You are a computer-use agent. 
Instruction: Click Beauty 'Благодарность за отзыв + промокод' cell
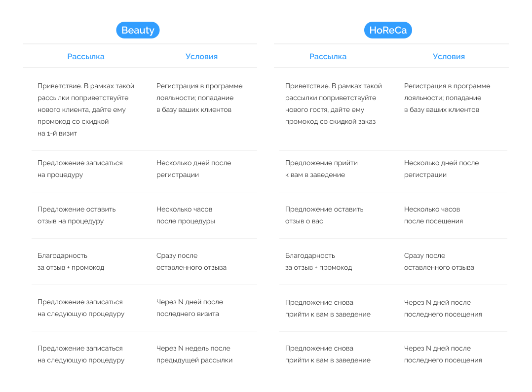[71, 261]
